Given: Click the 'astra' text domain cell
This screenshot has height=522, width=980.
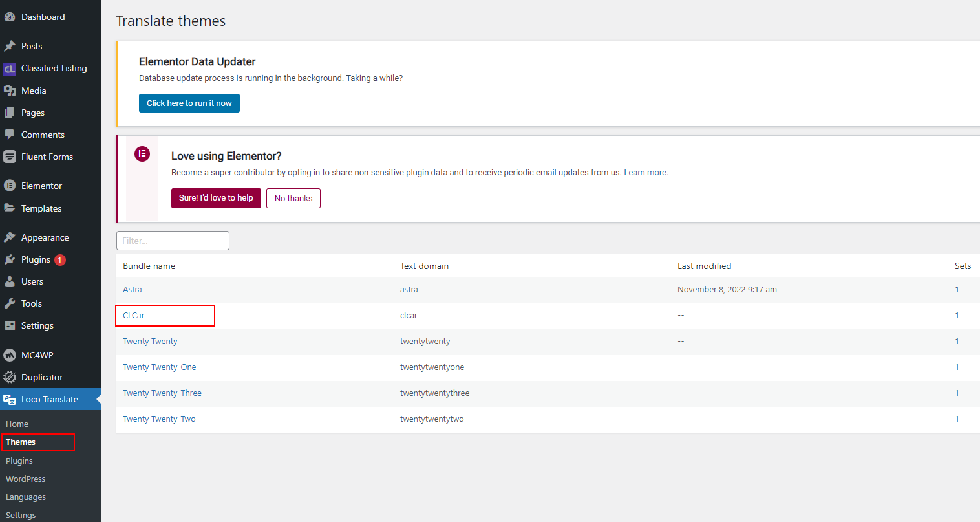Looking at the screenshot, I should (x=409, y=290).
